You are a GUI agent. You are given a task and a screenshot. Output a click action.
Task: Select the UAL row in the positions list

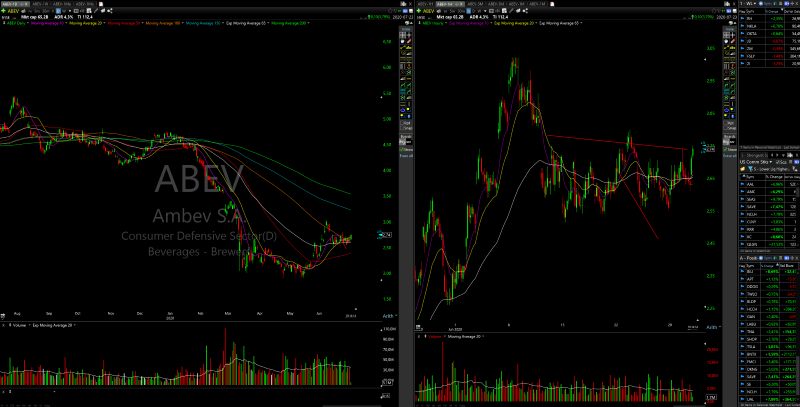pyautogui.click(x=767, y=399)
